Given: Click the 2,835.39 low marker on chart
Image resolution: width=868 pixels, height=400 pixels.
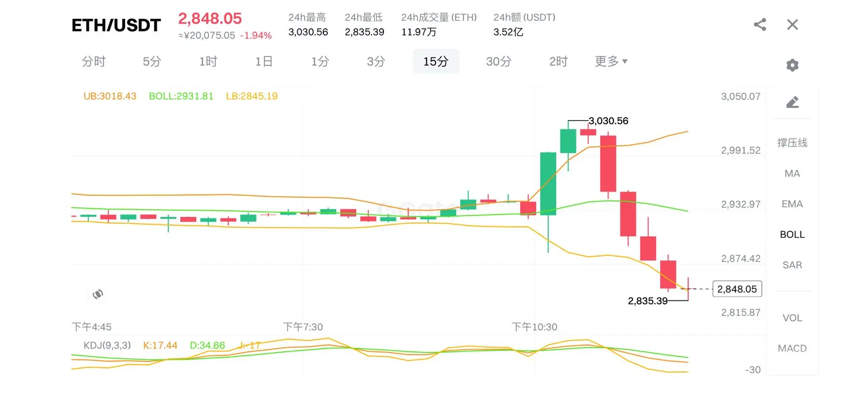Looking at the screenshot, I should [x=648, y=301].
